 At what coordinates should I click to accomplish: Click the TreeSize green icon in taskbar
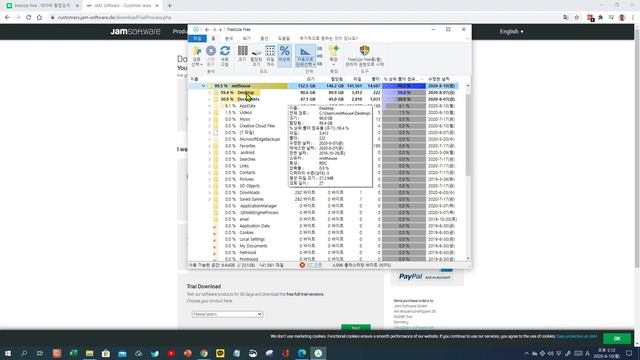click(318, 353)
